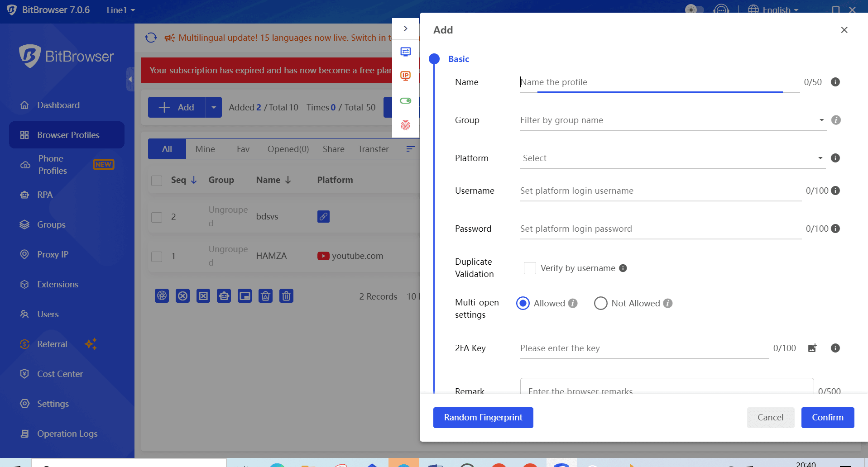Collapse the sidebar with the arrow handle

130,79
